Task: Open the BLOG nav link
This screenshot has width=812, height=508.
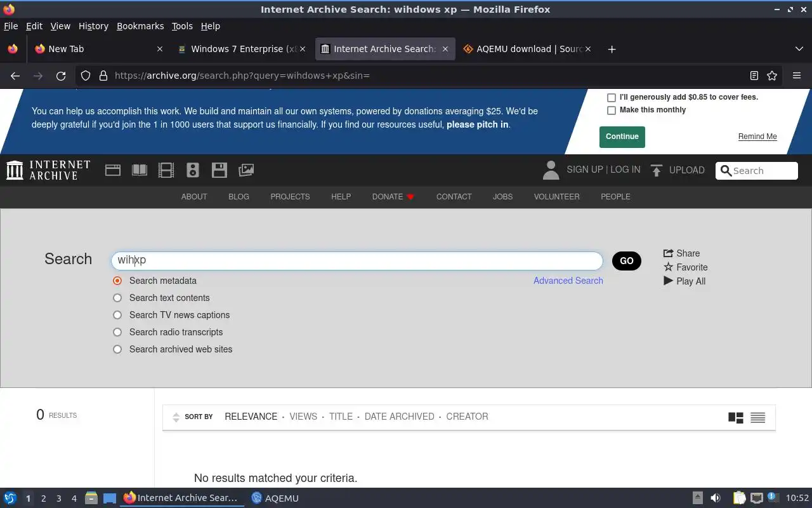Action: click(239, 197)
